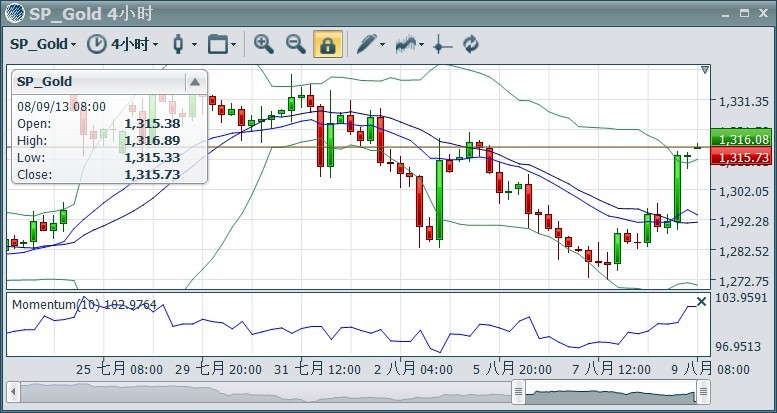This screenshot has width=777, height=413.
Task: Refresh the chart data
Action: pos(471,44)
